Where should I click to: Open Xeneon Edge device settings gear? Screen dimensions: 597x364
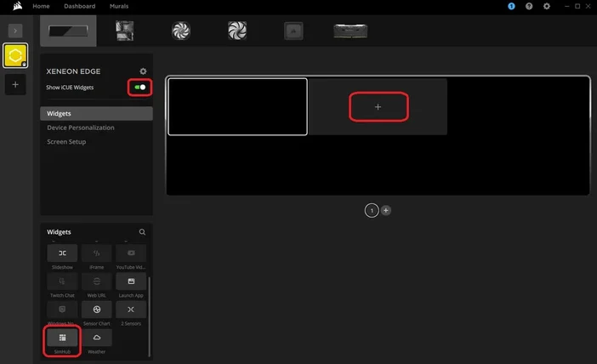pos(143,71)
